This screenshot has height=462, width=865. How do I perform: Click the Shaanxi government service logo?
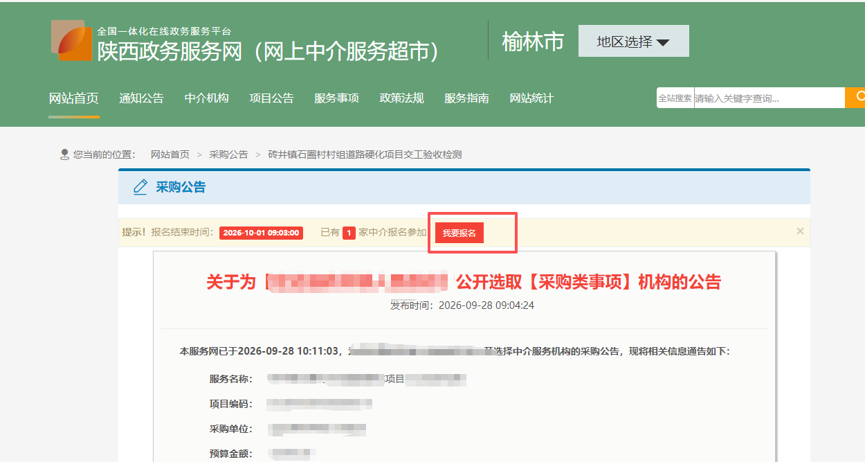coord(72,40)
